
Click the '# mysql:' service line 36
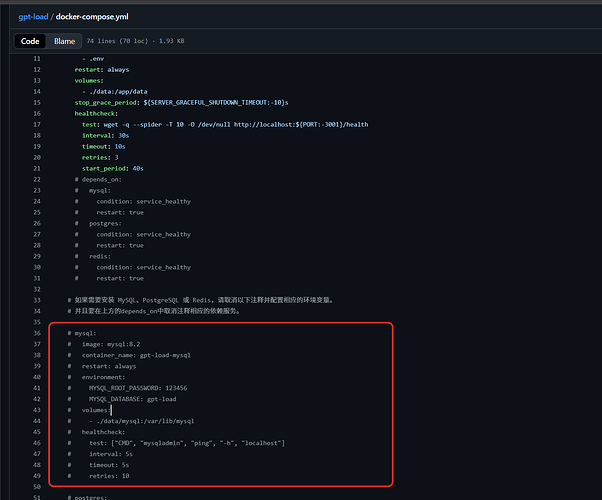coord(82,333)
